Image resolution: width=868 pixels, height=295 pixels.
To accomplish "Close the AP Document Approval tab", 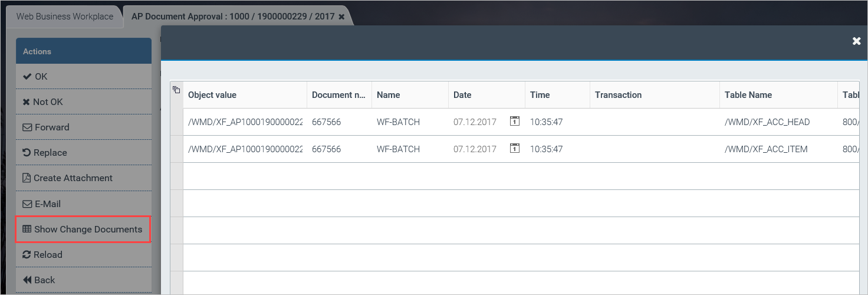I will pyautogui.click(x=341, y=17).
